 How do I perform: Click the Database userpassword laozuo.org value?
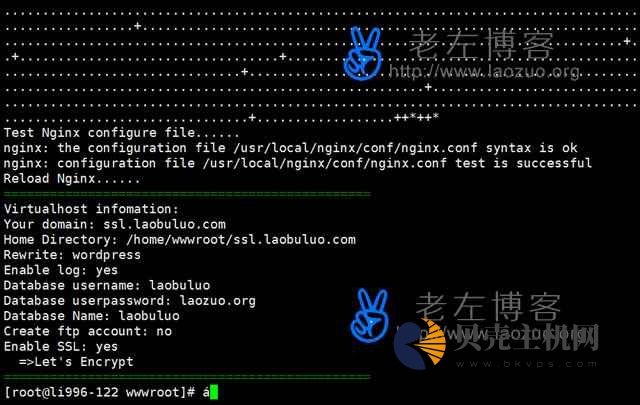coord(218,301)
